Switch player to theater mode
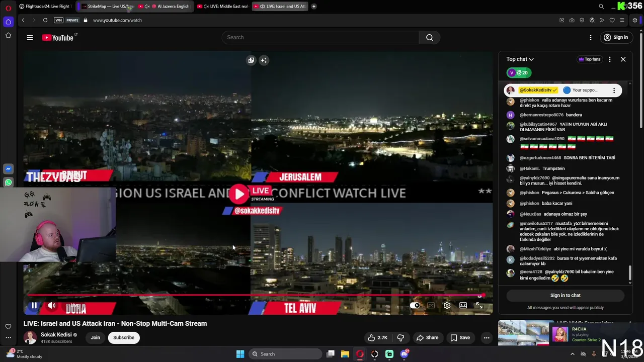 pos(463,305)
